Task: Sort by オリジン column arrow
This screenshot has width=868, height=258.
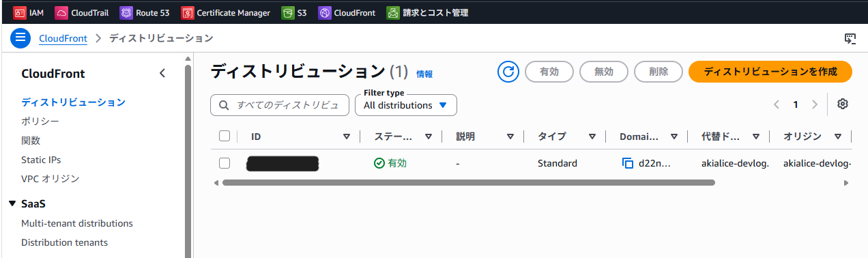Action: (837, 137)
